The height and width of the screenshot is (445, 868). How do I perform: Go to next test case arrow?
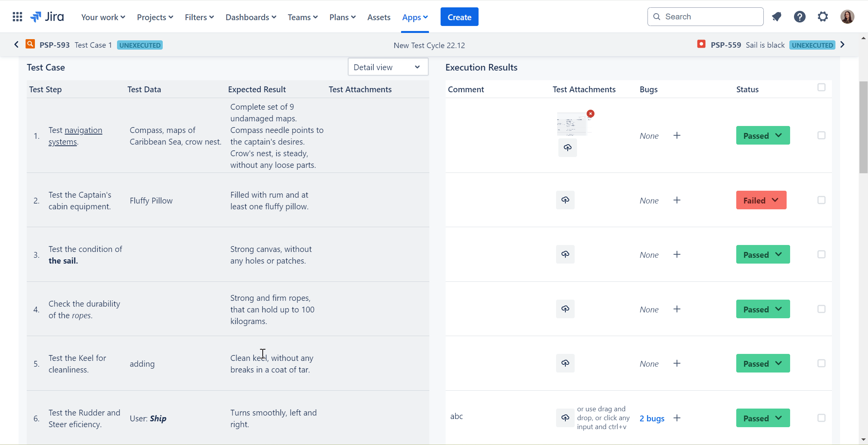point(842,45)
